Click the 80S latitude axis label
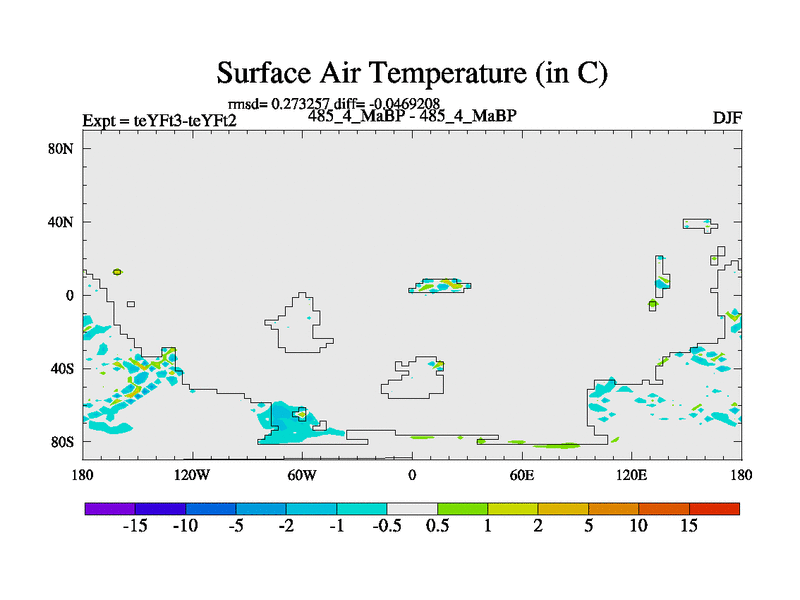 click(x=63, y=441)
